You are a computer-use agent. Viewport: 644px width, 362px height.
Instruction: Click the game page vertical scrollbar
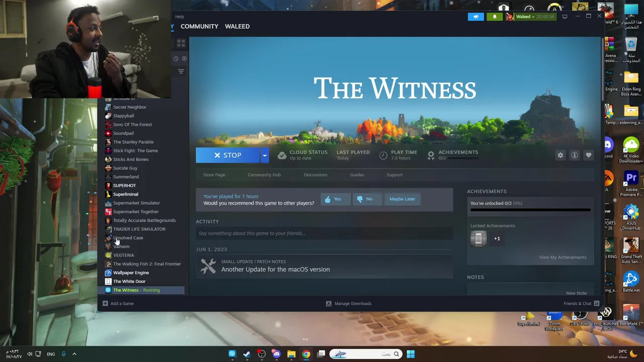602,69
